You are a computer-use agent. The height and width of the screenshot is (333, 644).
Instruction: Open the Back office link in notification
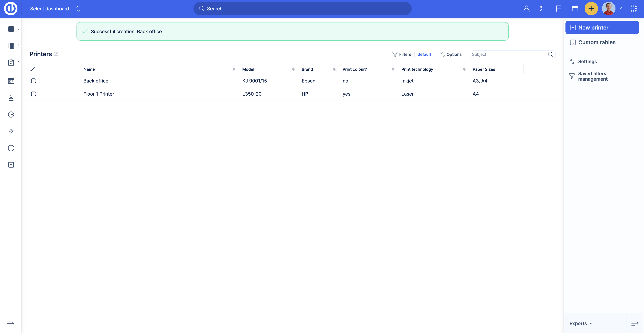pos(149,32)
